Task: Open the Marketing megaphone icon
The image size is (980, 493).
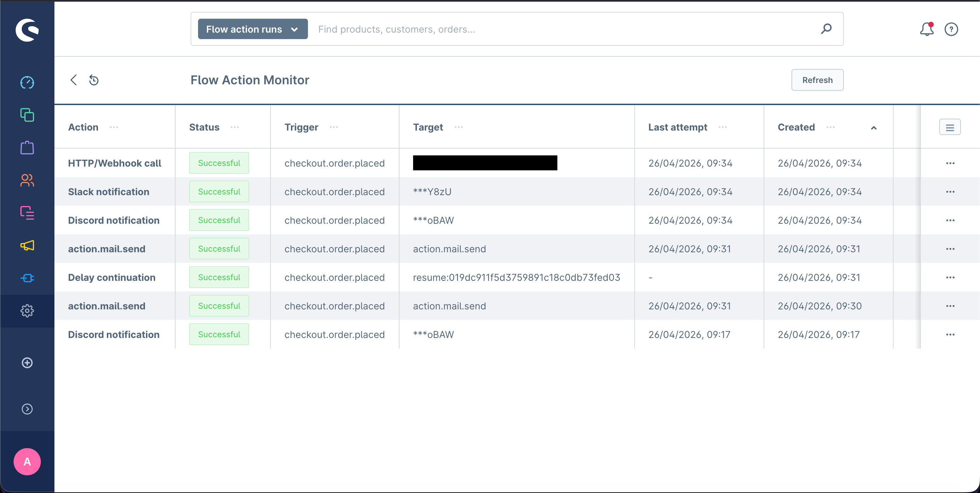Action: (27, 245)
